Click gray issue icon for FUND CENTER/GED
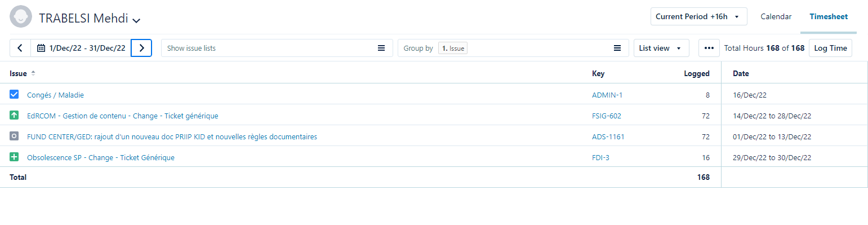This screenshot has height=225, width=868. [15, 136]
